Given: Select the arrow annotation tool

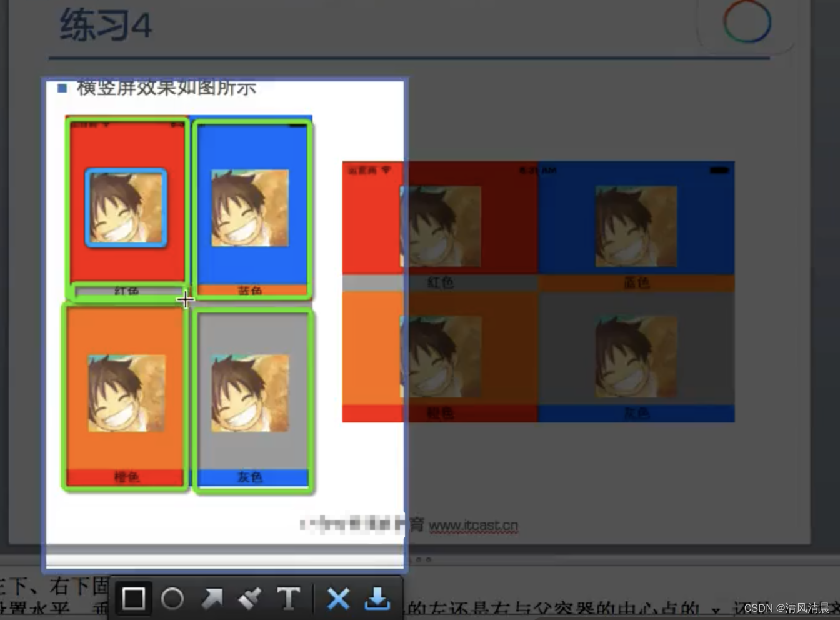Looking at the screenshot, I should click(x=212, y=599).
